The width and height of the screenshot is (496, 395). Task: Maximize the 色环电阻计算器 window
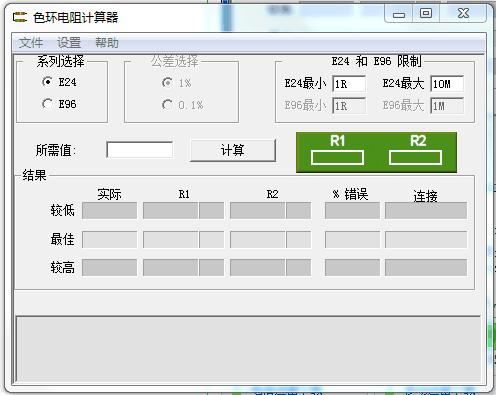(x=426, y=14)
